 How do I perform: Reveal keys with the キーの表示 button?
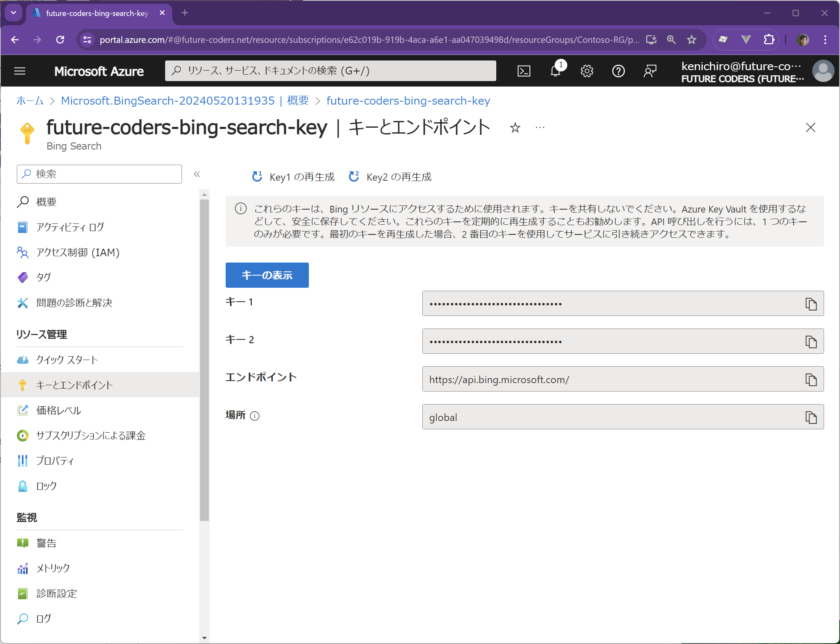pos(267,275)
